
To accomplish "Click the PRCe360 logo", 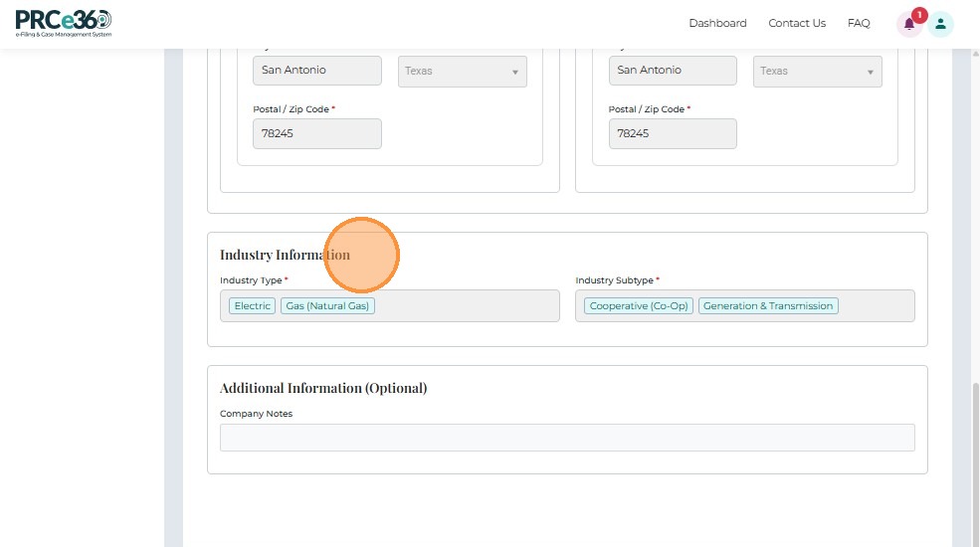I will [64, 23].
